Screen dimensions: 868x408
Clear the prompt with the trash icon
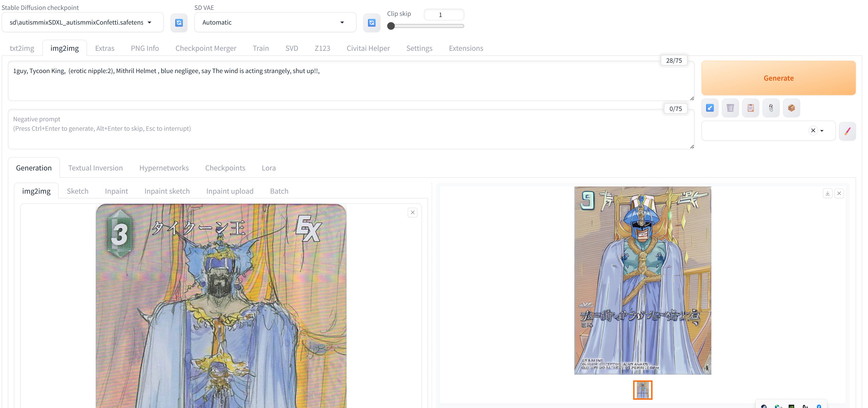coord(730,108)
